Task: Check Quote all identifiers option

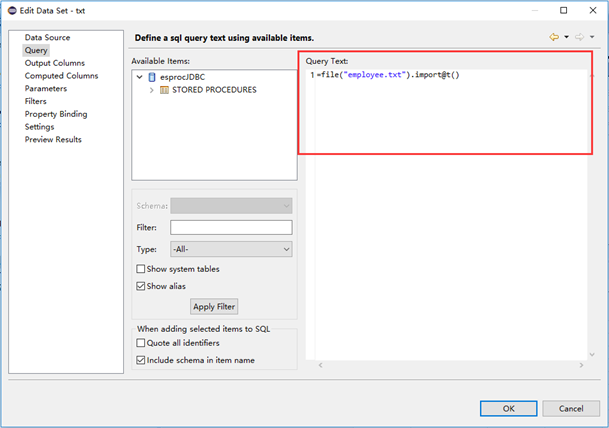Action: pos(141,343)
